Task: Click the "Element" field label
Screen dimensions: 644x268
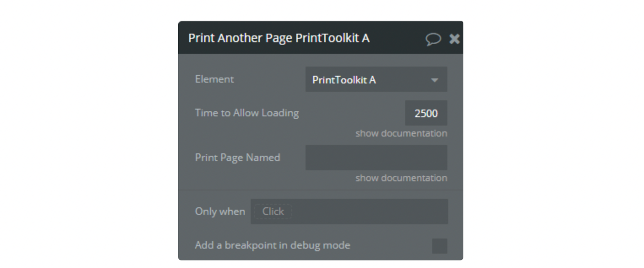Action: (214, 79)
